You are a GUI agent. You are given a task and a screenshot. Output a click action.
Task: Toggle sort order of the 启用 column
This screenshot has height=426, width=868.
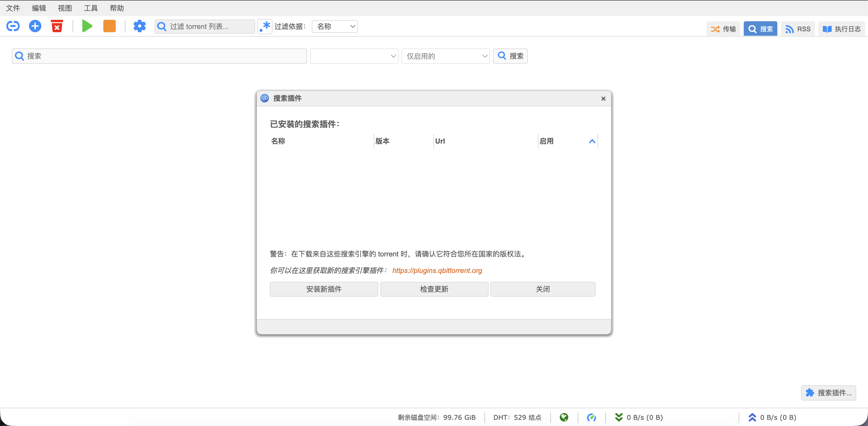[592, 141]
